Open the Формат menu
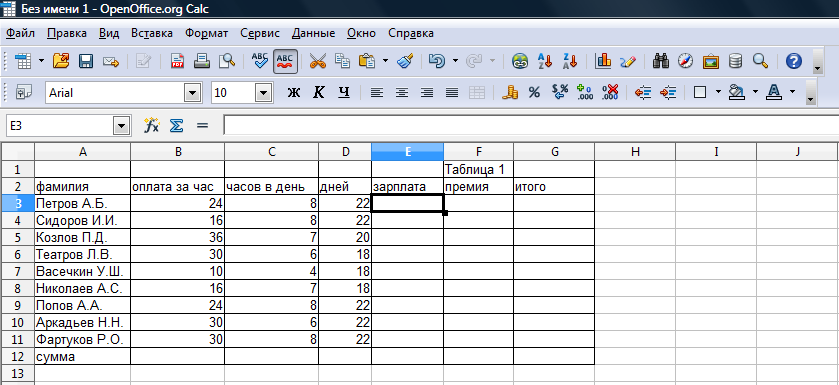The height and width of the screenshot is (385, 839). (207, 33)
